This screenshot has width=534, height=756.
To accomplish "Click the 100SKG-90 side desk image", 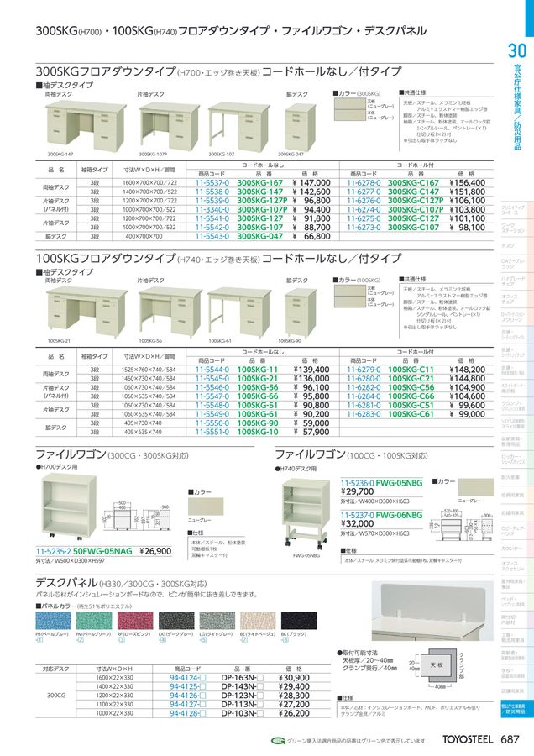I will [x=301, y=313].
